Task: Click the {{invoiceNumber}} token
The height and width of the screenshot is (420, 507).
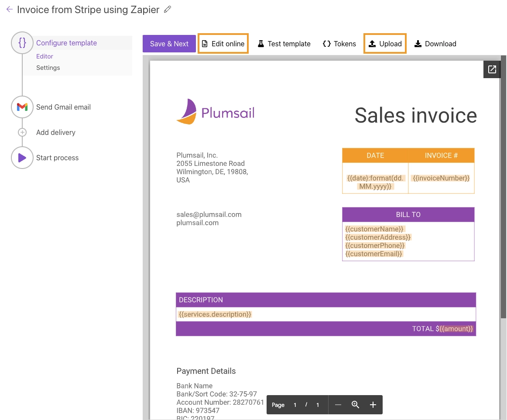Action: (x=441, y=178)
